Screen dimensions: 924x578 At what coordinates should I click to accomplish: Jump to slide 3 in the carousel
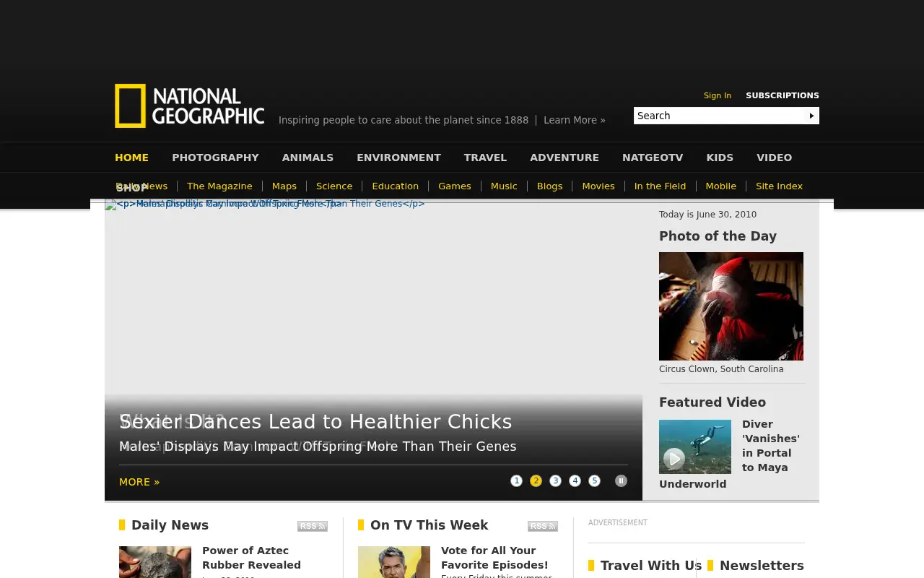tap(555, 481)
